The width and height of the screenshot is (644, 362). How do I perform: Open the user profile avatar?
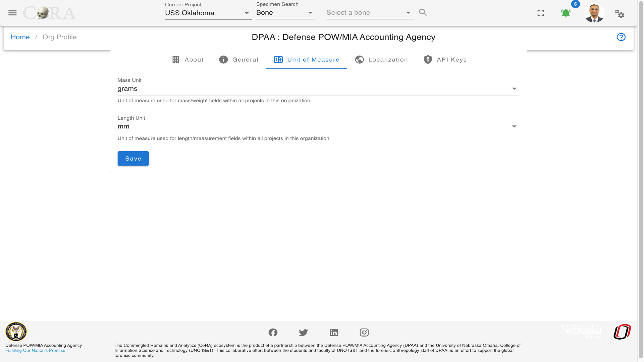[x=594, y=13]
